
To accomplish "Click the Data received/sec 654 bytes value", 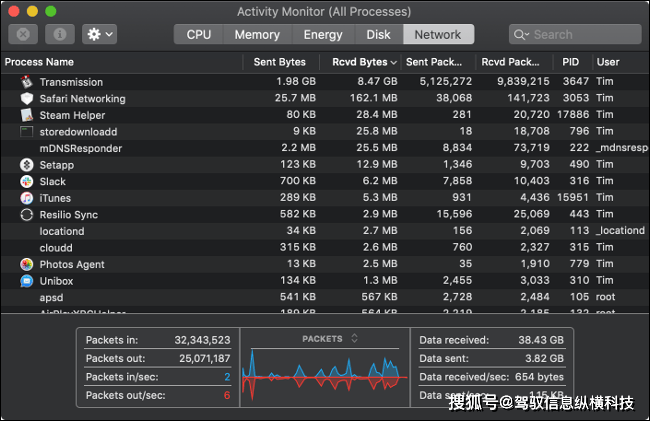I will [539, 377].
